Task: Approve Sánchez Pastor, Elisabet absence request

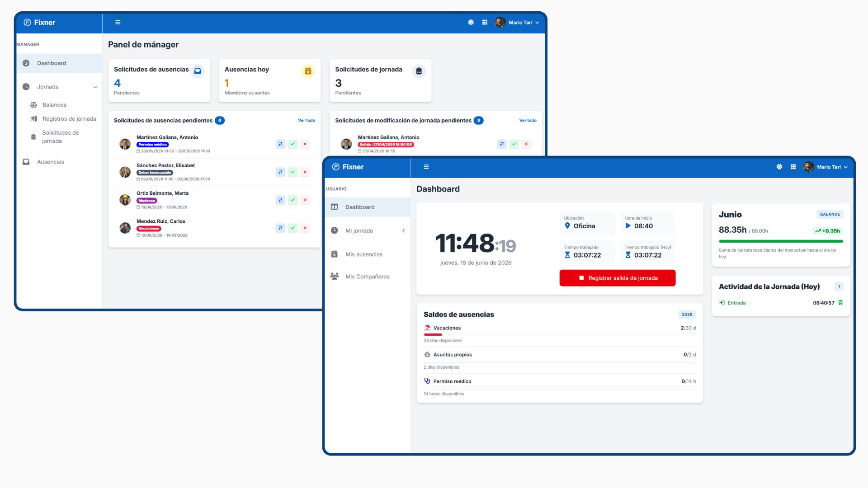Action: click(292, 172)
